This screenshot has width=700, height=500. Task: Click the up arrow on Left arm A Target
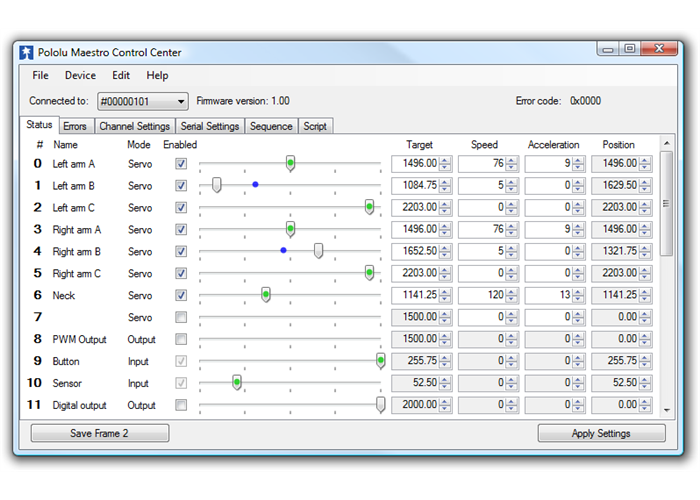[x=445, y=160]
